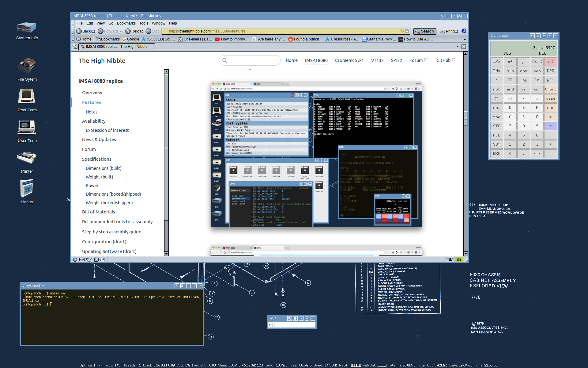Open the Window menu
588x368 pixels.
coord(158,23)
